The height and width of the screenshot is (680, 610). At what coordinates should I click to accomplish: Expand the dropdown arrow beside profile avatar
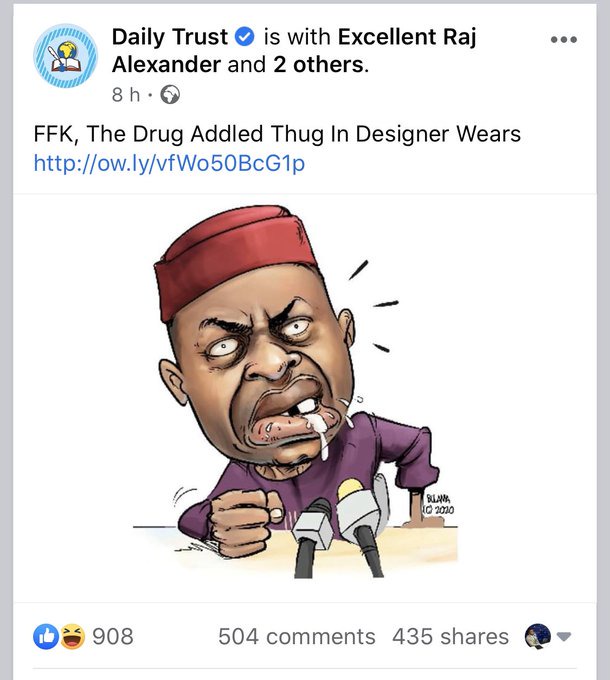point(564,637)
